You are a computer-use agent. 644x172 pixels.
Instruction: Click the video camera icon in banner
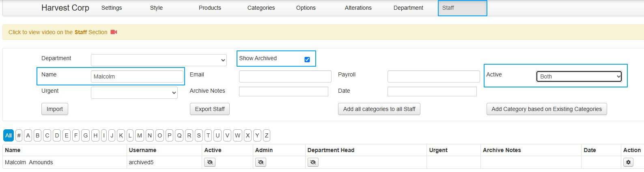(x=114, y=32)
